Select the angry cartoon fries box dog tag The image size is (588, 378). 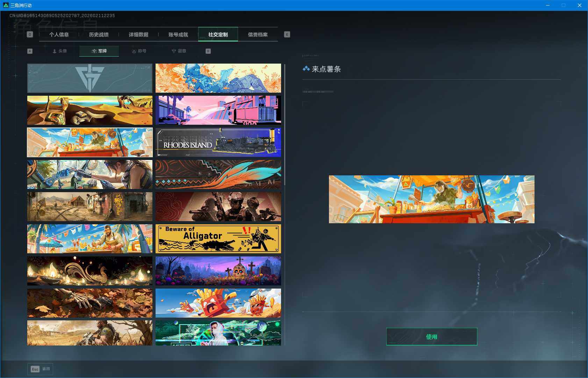(x=218, y=303)
